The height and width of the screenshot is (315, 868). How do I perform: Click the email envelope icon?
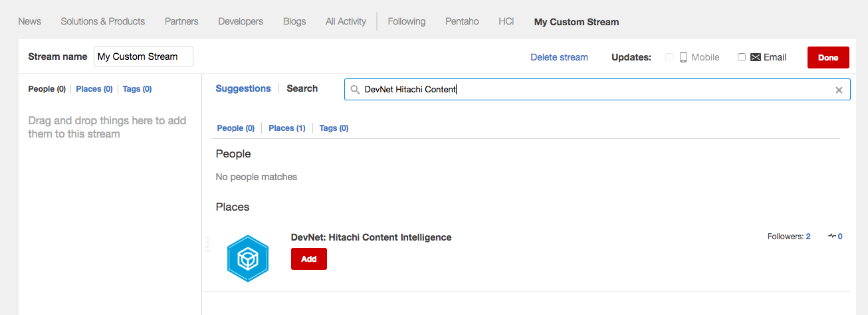tap(755, 57)
